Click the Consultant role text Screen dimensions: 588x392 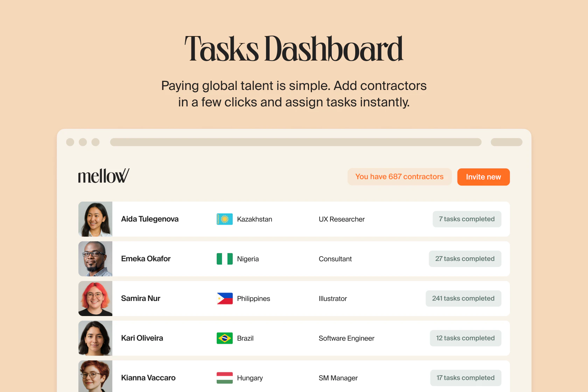pos(335,259)
